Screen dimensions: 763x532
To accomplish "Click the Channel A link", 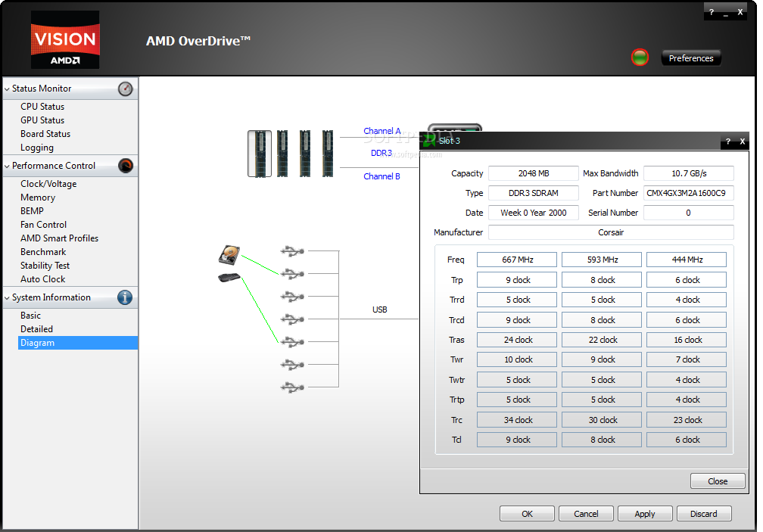I will tap(382, 131).
